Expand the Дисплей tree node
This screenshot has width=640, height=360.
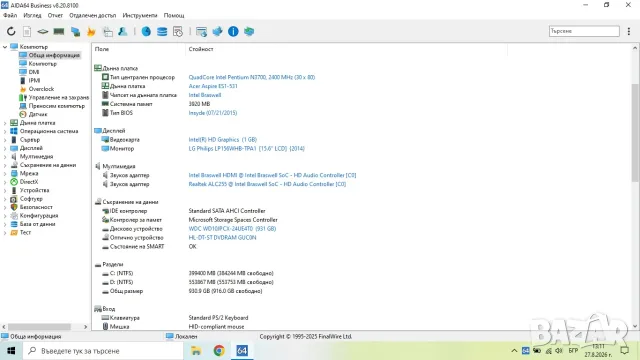(5, 148)
